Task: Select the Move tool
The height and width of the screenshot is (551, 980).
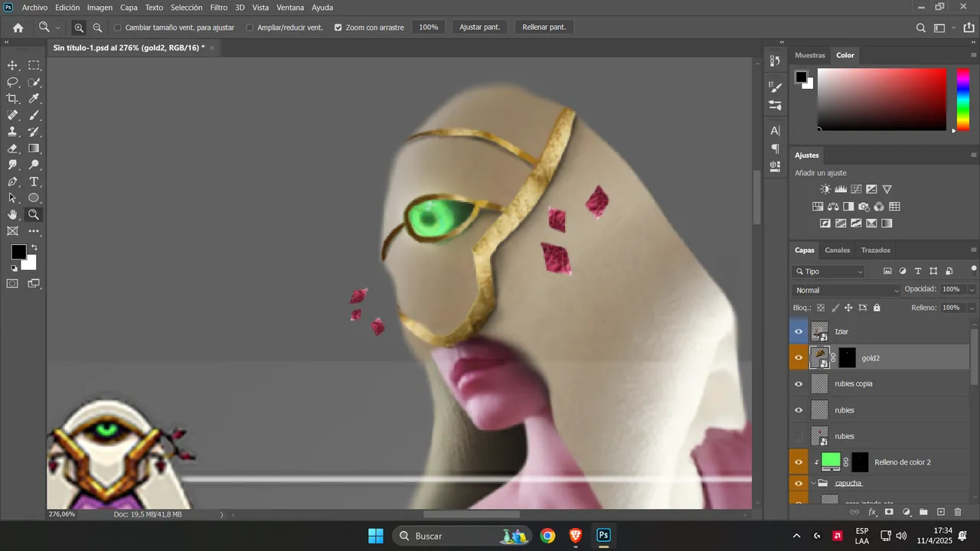Action: pyautogui.click(x=12, y=66)
